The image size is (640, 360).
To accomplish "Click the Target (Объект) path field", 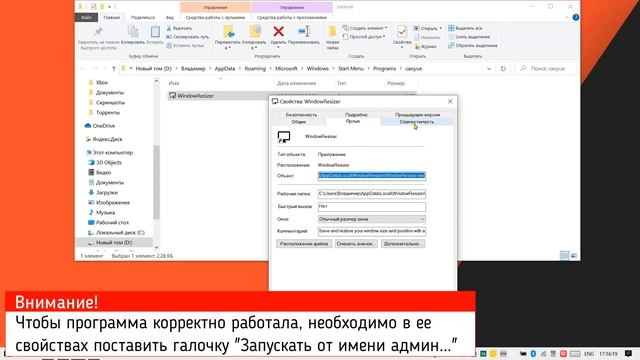I will click(371, 176).
